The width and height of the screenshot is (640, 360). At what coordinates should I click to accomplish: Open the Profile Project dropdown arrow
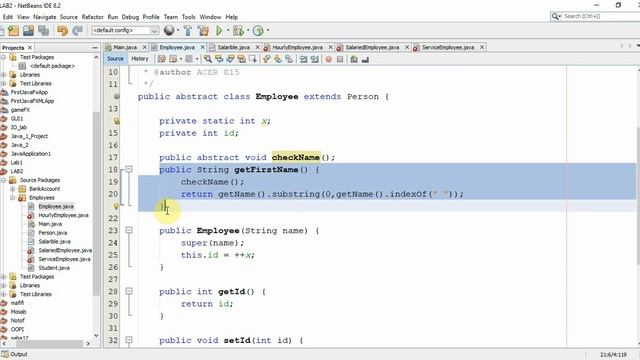tap(268, 31)
